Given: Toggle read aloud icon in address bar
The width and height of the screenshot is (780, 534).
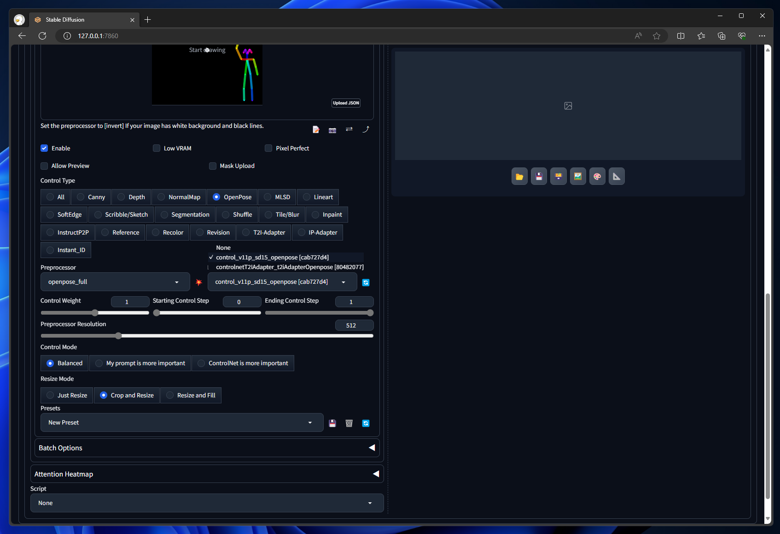Looking at the screenshot, I should pyautogui.click(x=638, y=36).
